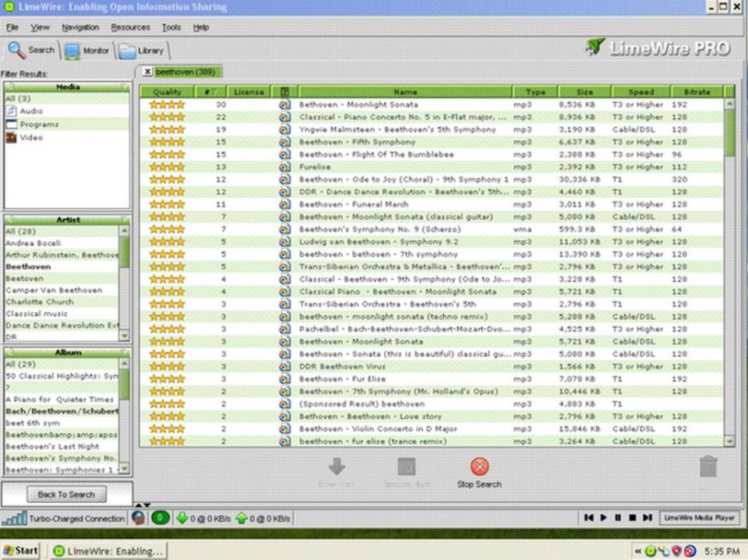Open the Windows Start button

[x=20, y=551]
